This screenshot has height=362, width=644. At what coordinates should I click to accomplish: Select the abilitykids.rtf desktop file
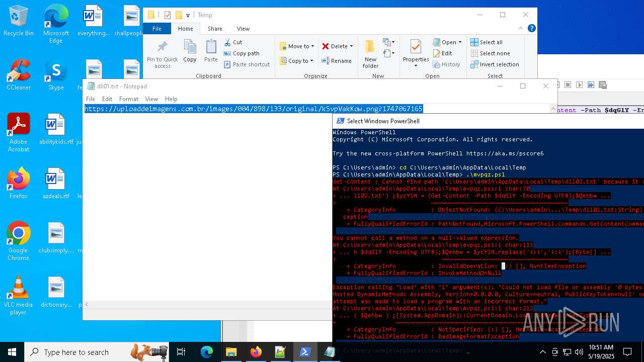click(x=56, y=129)
